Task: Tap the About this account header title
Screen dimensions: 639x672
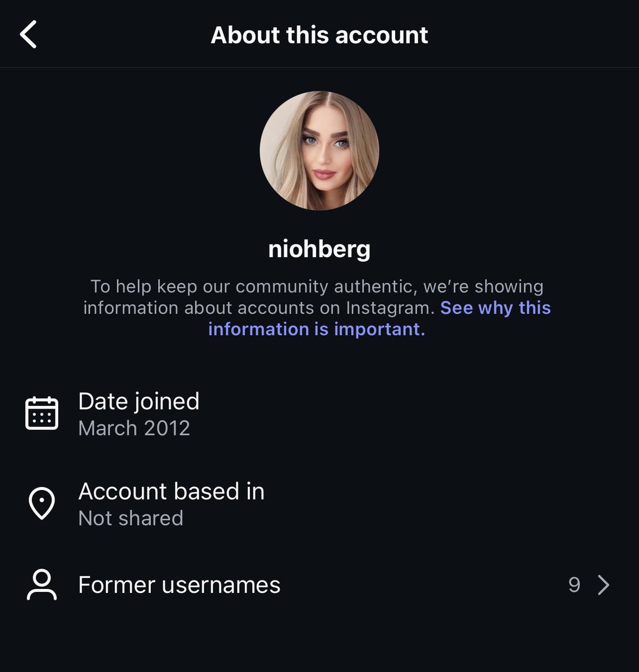Action: coord(319,35)
